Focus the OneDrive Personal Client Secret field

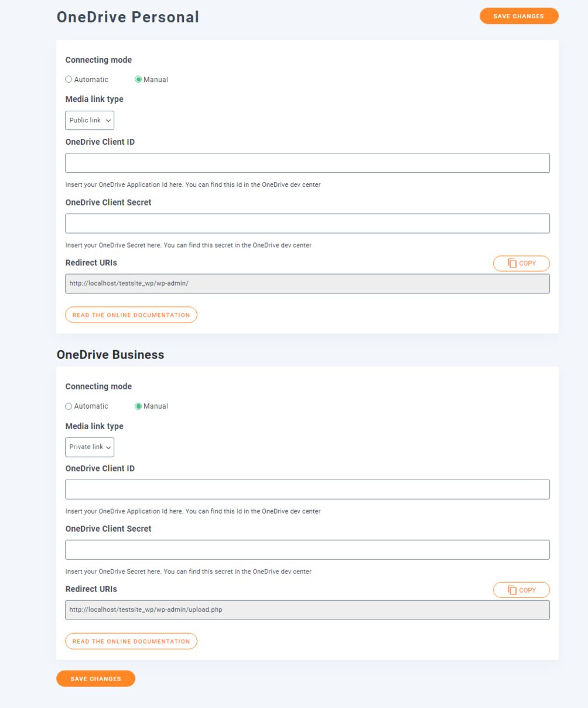[x=307, y=223]
